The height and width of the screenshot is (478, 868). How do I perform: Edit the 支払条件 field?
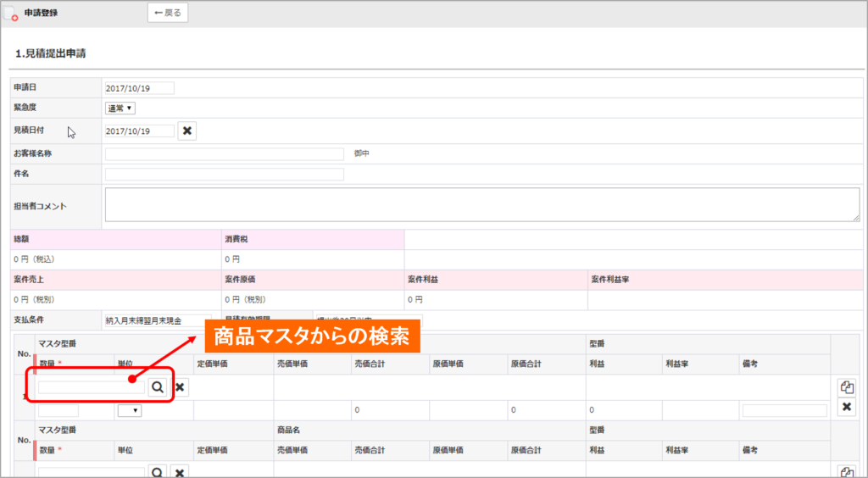(159, 321)
